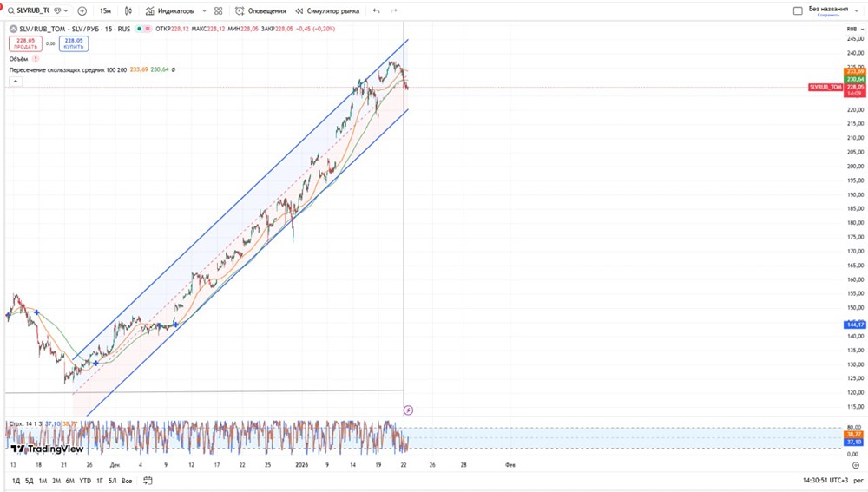Redo the last chart action

coord(393,11)
